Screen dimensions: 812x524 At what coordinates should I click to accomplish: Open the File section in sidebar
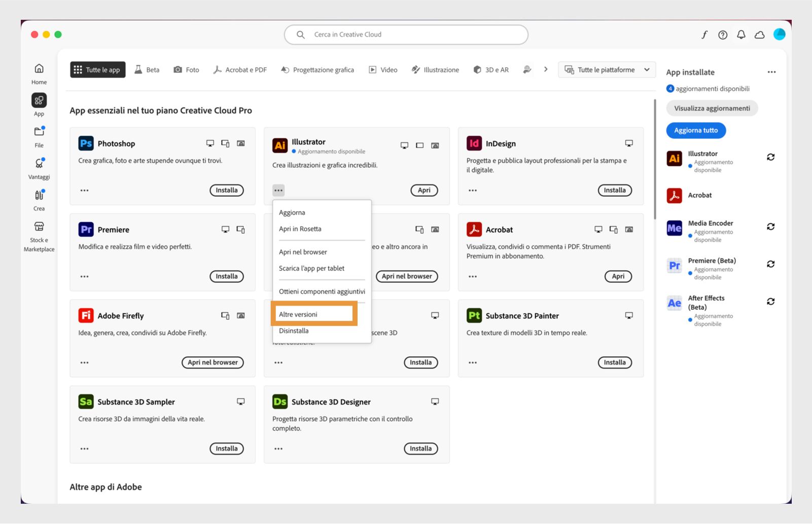39,137
